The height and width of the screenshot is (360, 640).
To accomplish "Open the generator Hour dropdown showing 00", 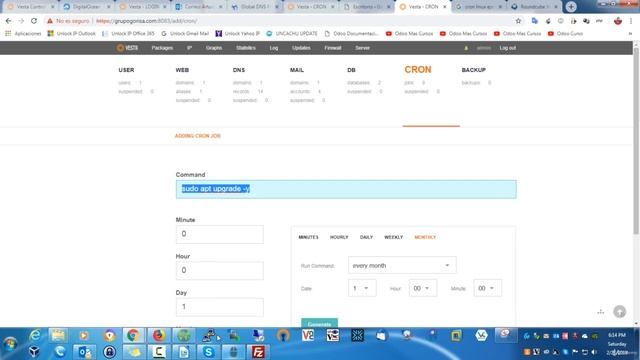I will click(422, 288).
